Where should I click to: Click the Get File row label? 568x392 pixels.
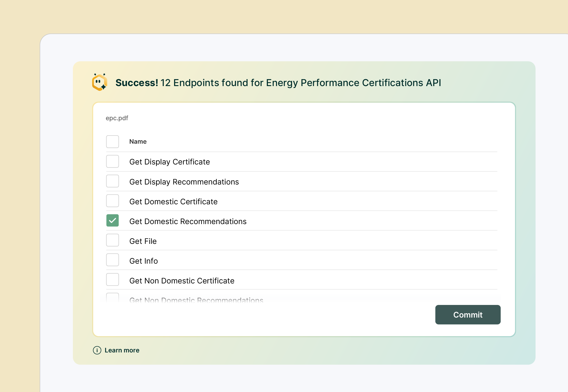(x=143, y=241)
